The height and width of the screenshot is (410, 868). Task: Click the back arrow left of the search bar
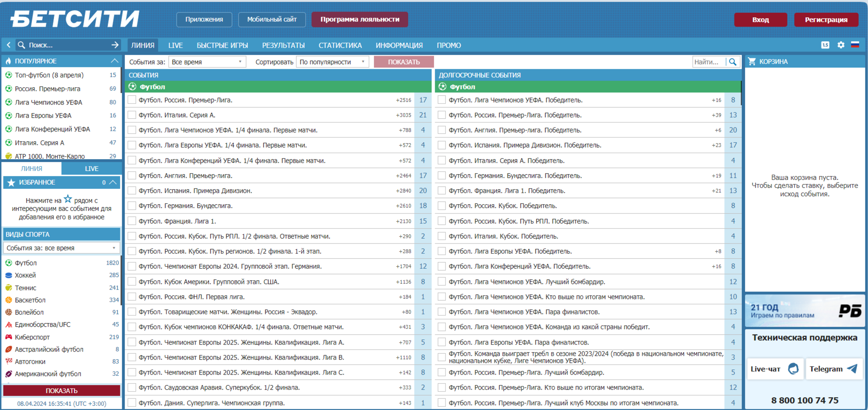(8, 45)
